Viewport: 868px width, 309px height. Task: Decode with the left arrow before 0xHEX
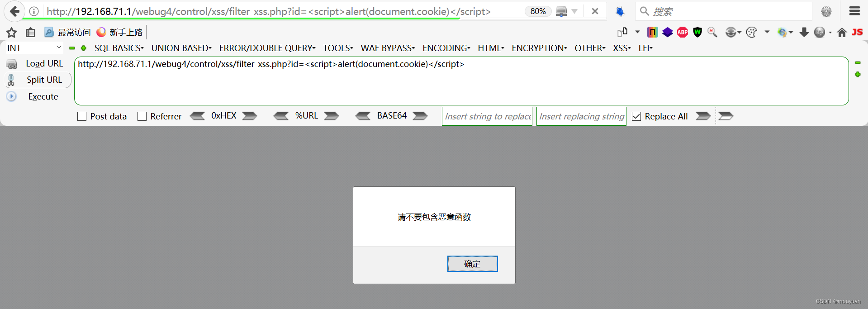click(x=197, y=116)
